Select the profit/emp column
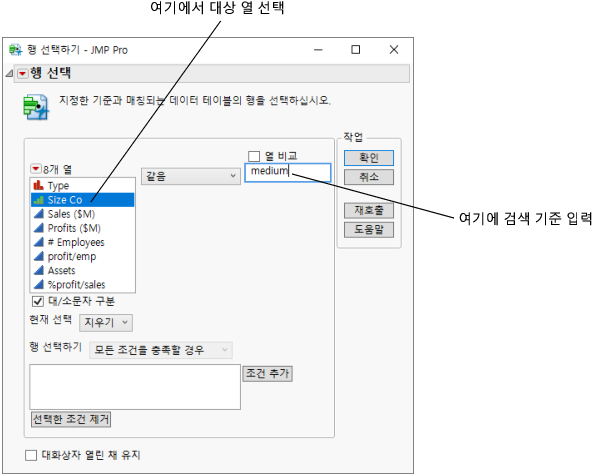This screenshot has width=606, height=476. [83, 256]
